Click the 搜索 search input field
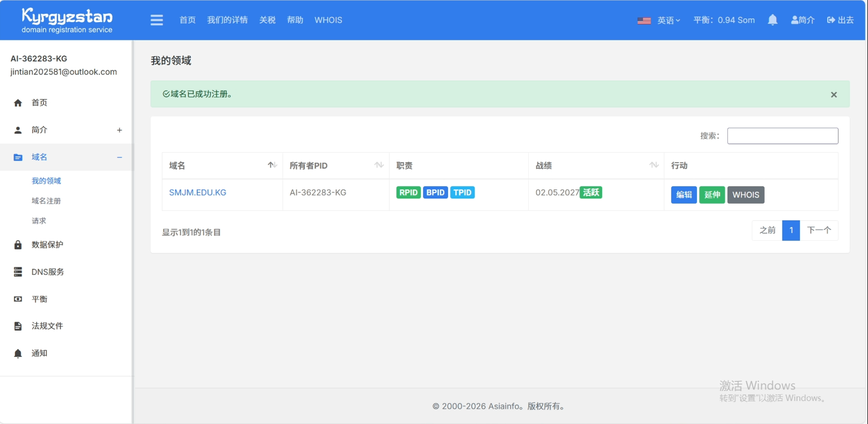868x424 pixels. point(783,136)
